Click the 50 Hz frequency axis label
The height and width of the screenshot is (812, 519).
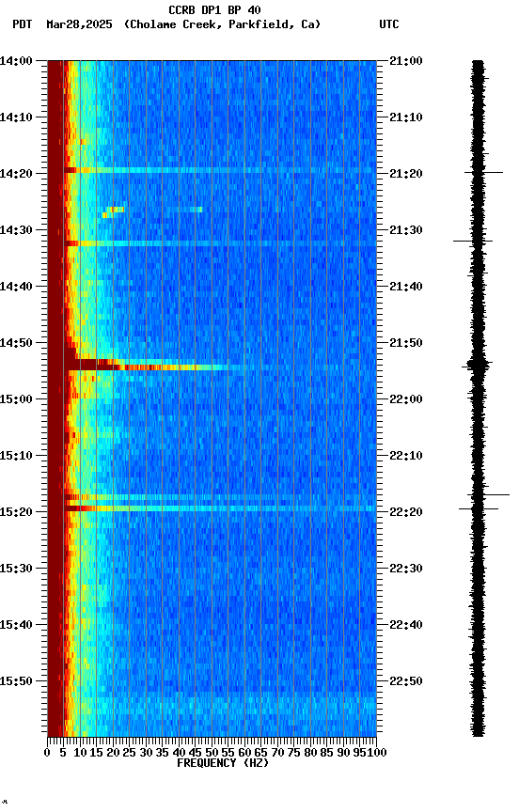click(212, 753)
